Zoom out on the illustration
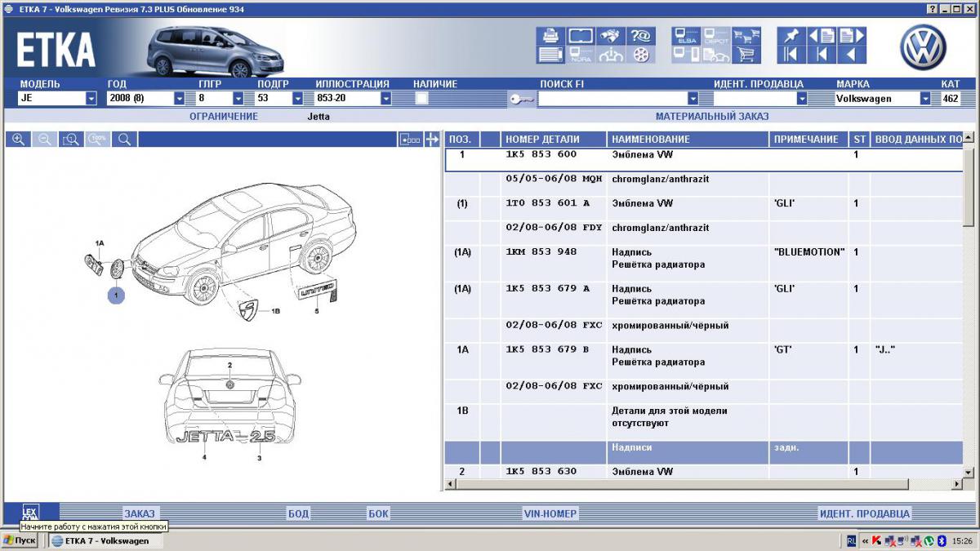Viewport: 980px width, 551px height. tap(44, 140)
